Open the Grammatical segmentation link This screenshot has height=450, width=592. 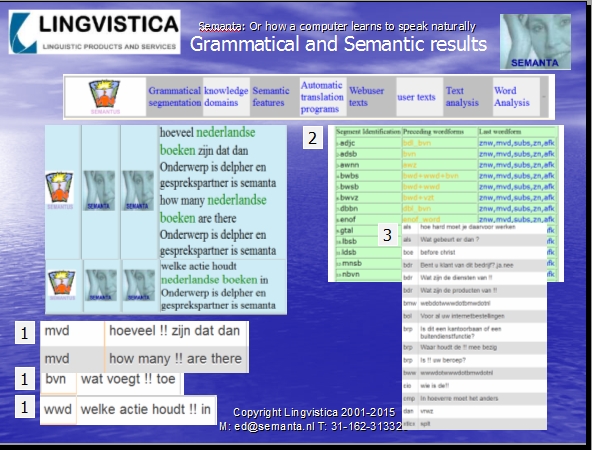coord(174,97)
